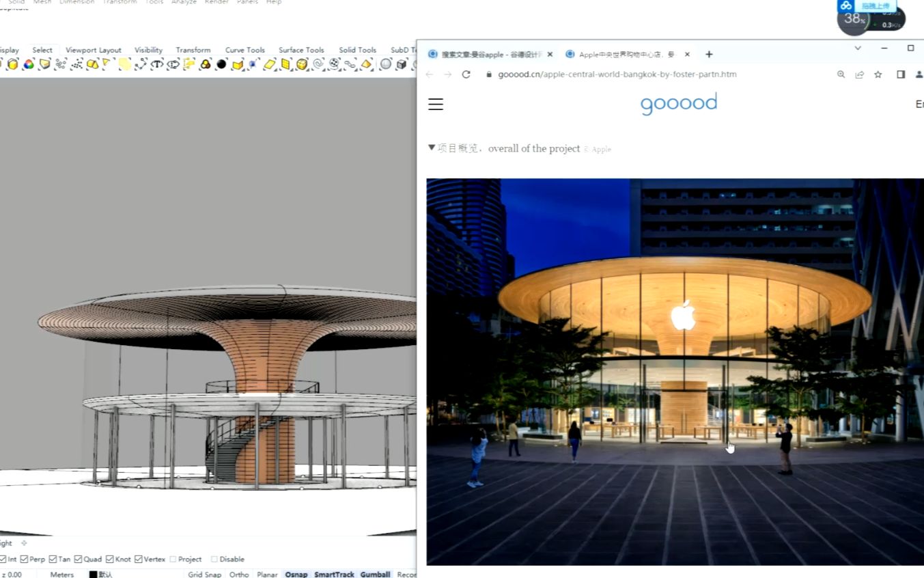Viewport: 924px width, 578px height.
Task: Click the Select Text (T) icon
Action: 157,64
